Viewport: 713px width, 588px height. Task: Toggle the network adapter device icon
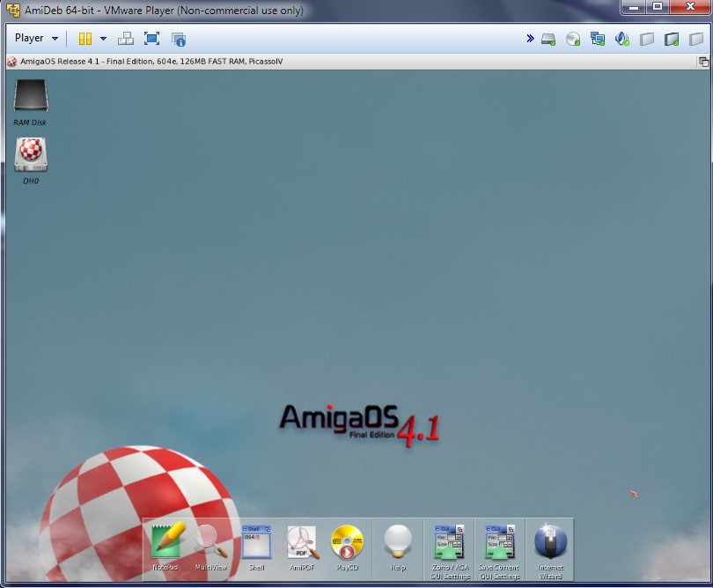coord(598,39)
